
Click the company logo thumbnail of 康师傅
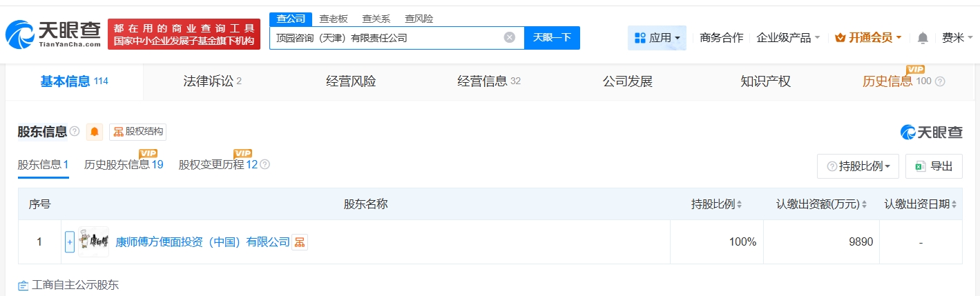[93, 242]
